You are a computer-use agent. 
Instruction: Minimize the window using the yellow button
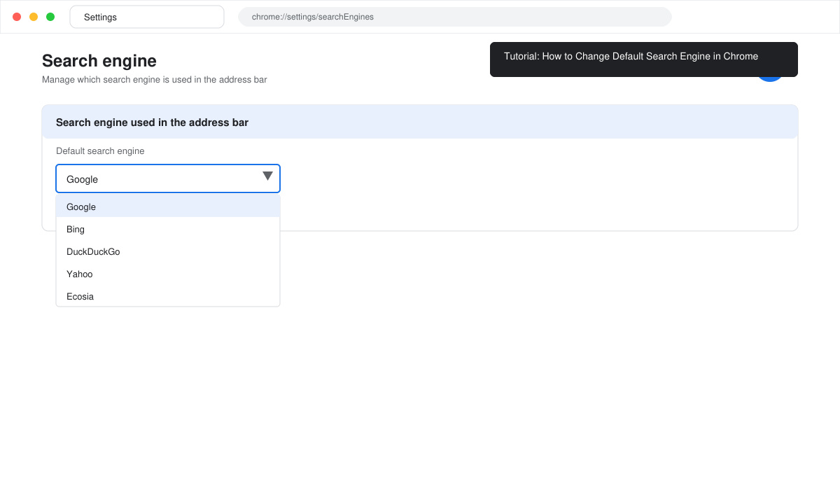tap(34, 17)
